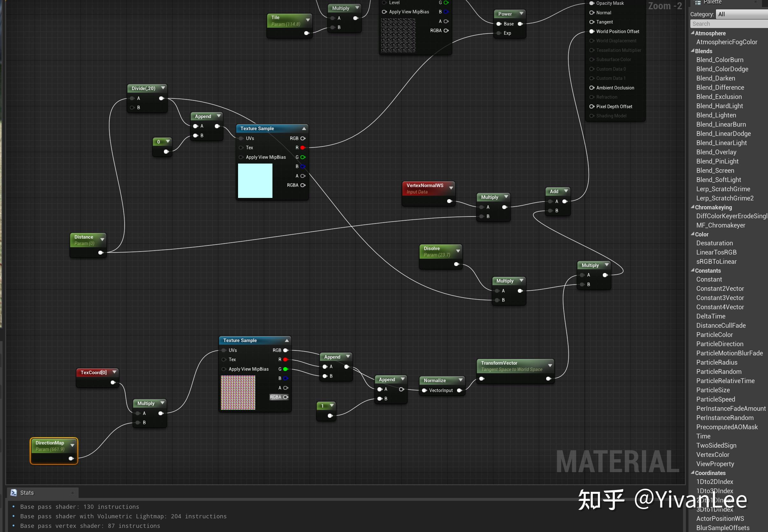Viewport: 768px width, 532px height.
Task: Collapse the Blends category in Palette
Action: 693,51
